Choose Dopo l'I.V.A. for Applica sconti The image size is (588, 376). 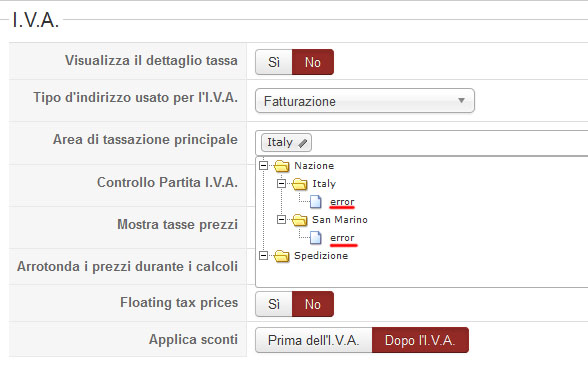point(420,340)
